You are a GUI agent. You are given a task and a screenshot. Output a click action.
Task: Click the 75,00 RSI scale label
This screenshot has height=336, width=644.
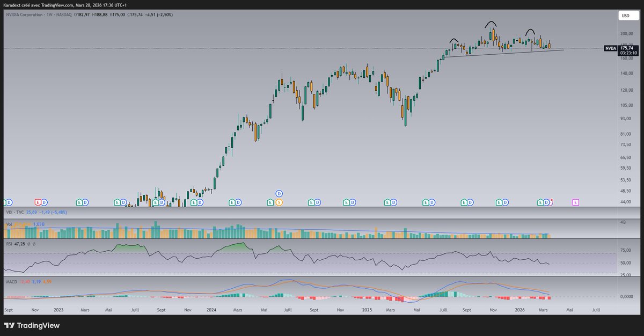tap(625, 250)
